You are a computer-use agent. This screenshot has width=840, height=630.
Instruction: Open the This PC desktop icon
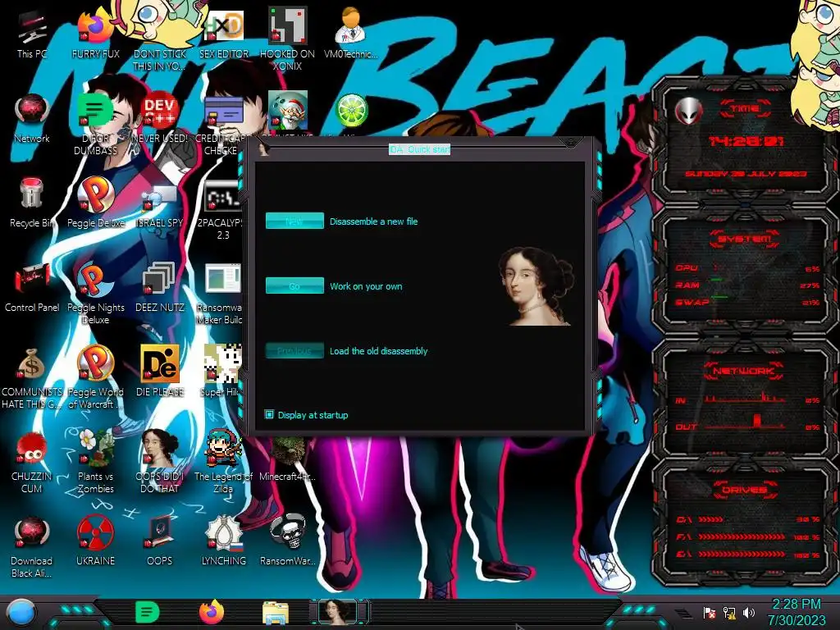(x=32, y=35)
